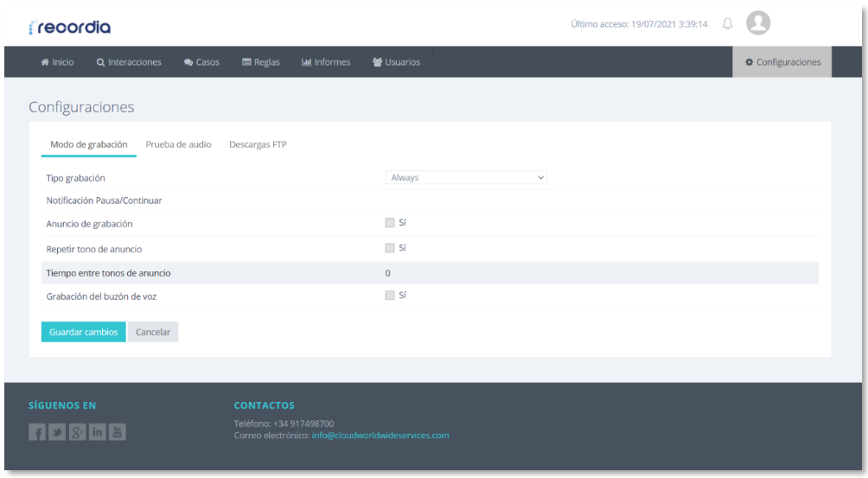Open the Twitter social icon
The image size is (868, 478).
57,432
